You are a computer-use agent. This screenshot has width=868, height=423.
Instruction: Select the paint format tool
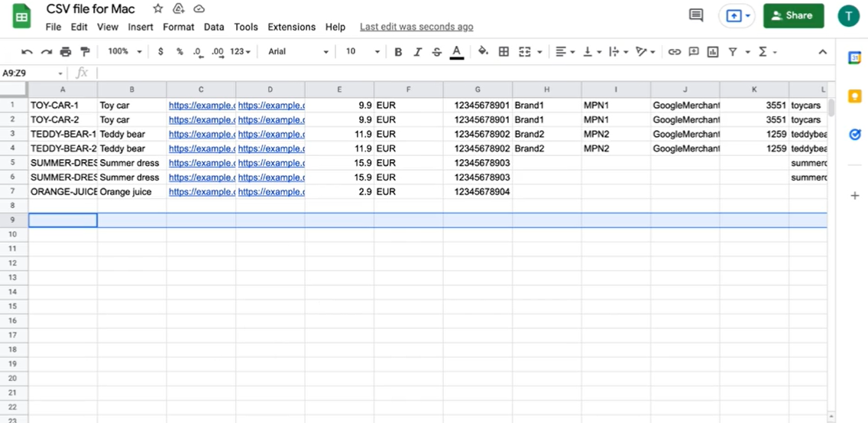85,52
